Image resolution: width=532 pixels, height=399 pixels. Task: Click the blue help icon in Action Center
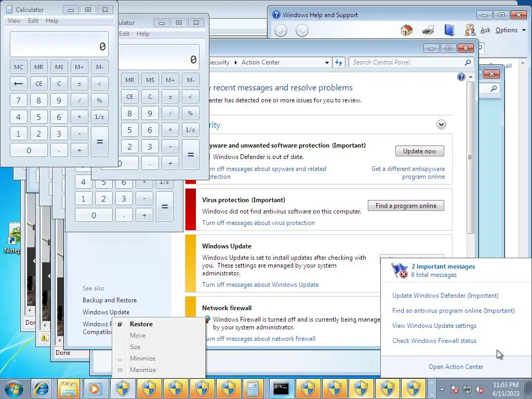461,77
